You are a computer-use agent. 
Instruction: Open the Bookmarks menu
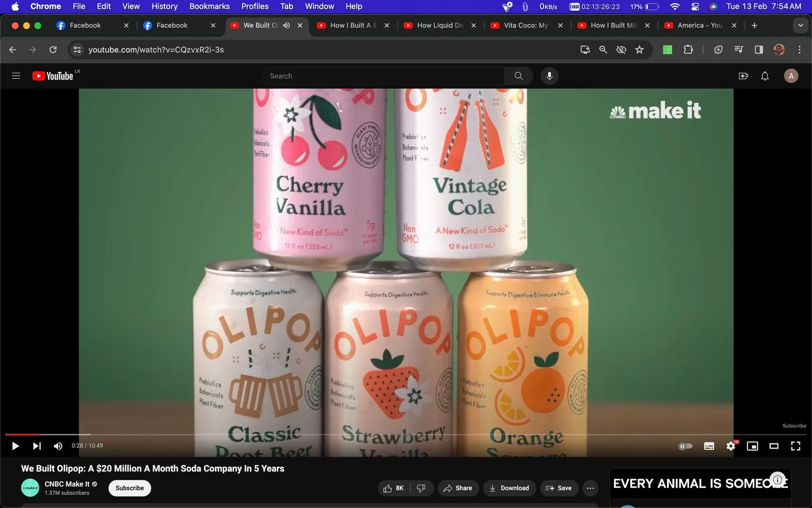[x=209, y=6]
